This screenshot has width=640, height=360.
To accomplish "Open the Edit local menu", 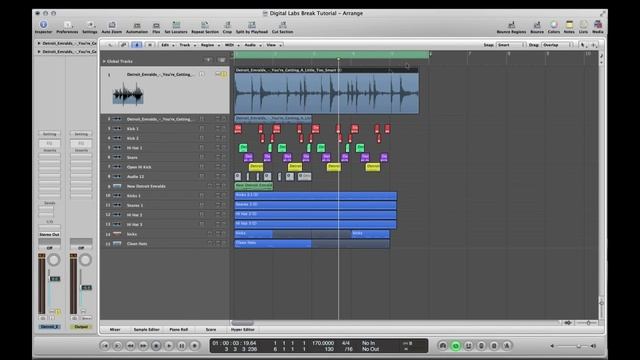I will [x=167, y=45].
